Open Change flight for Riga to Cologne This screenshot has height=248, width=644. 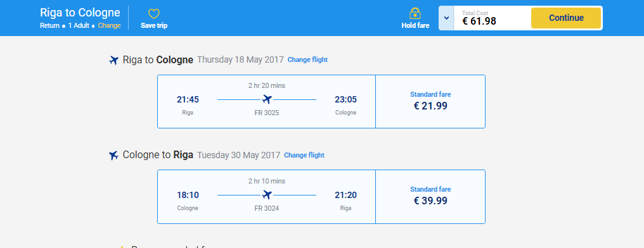[307, 59]
